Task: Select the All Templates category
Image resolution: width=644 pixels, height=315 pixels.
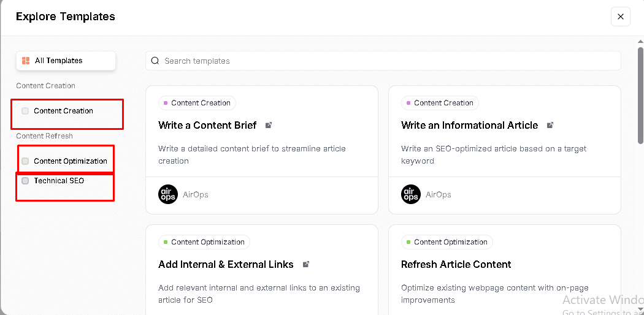Action: coord(66,61)
